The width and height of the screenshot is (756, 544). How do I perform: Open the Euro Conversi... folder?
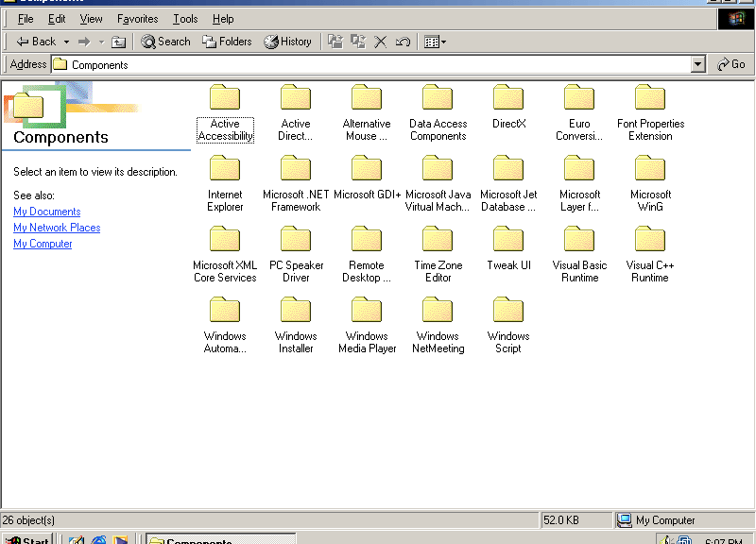click(579, 113)
